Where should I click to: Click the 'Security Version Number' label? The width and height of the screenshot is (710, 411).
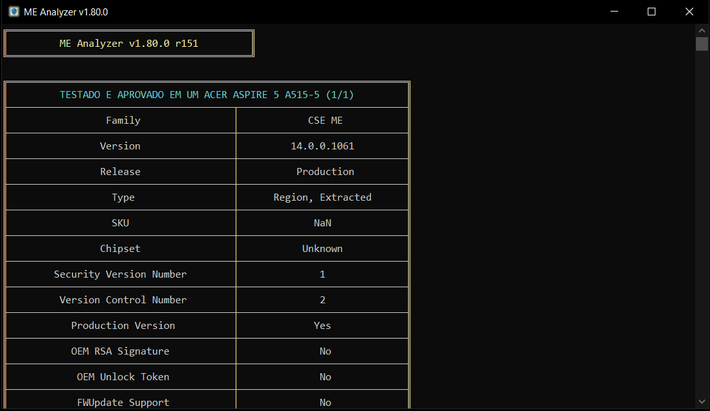coord(120,274)
